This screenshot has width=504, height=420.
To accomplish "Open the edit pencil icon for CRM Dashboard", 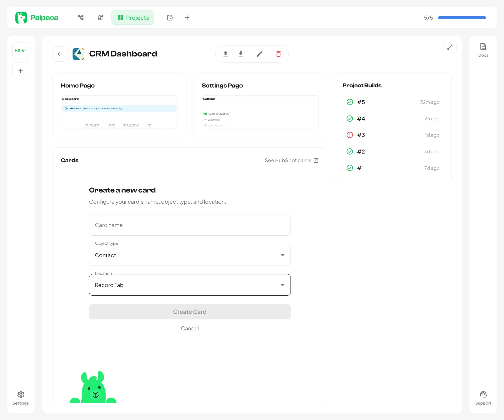I will (259, 54).
